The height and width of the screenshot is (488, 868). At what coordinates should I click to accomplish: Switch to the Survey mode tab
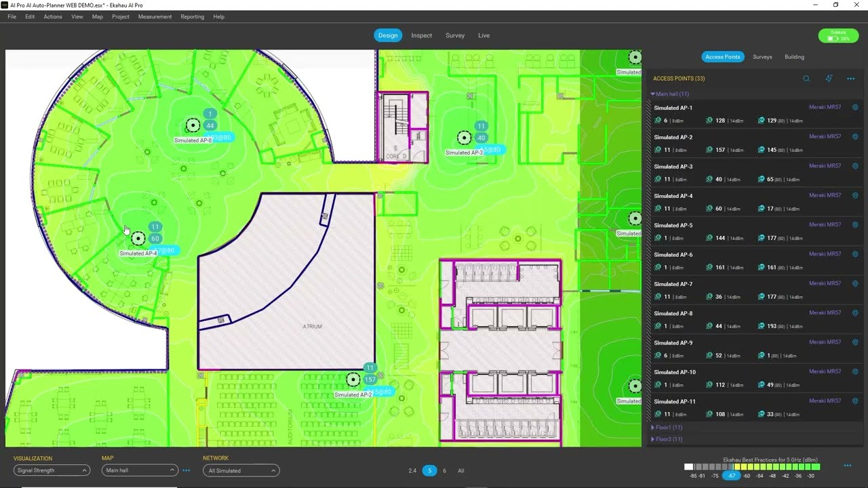click(455, 35)
